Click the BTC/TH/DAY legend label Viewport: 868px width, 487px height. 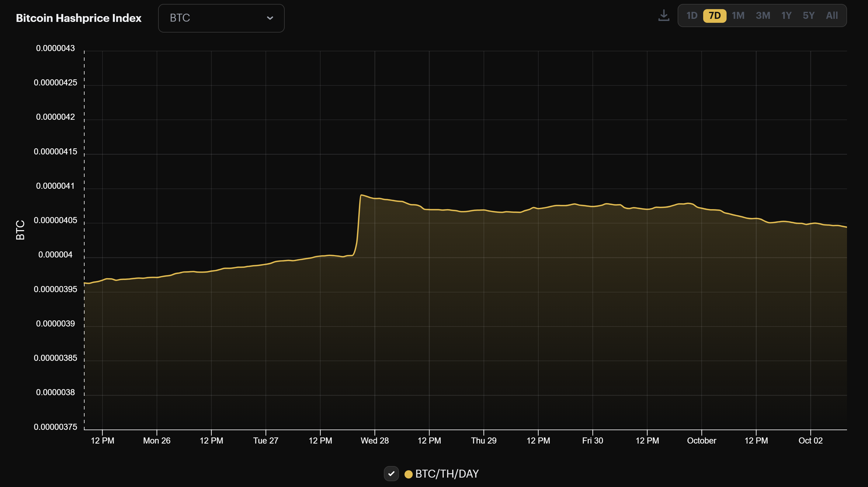tap(447, 474)
